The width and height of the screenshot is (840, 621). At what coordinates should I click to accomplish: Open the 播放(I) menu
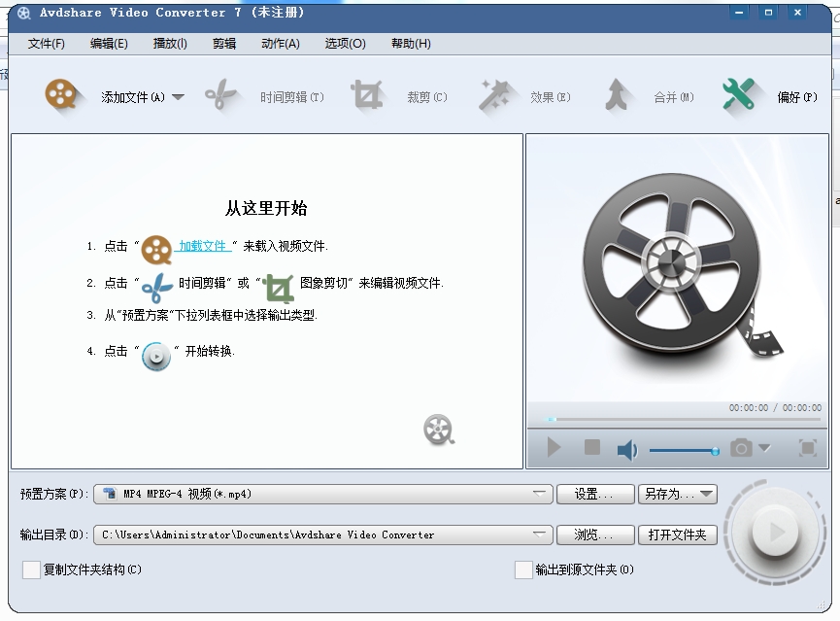[170, 44]
